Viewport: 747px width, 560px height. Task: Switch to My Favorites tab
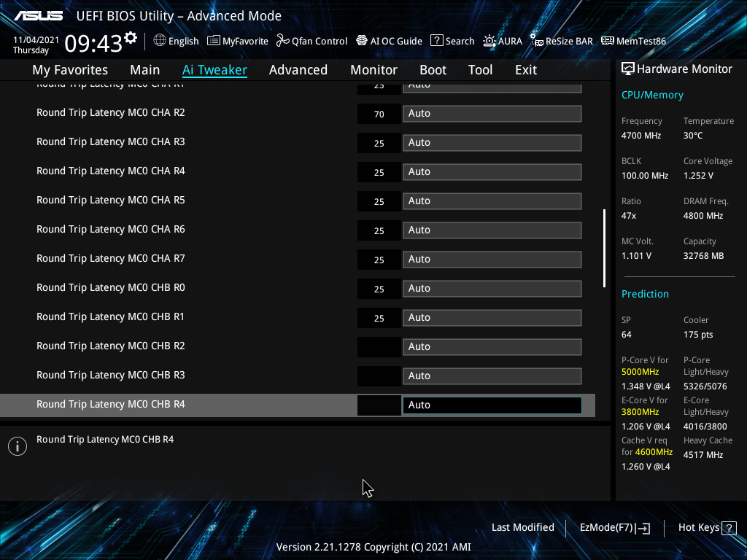pos(70,69)
